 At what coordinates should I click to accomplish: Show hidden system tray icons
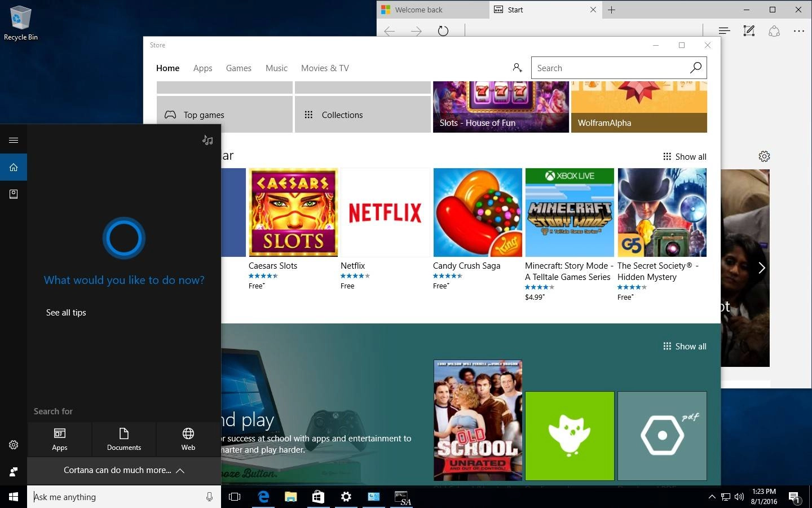click(712, 497)
